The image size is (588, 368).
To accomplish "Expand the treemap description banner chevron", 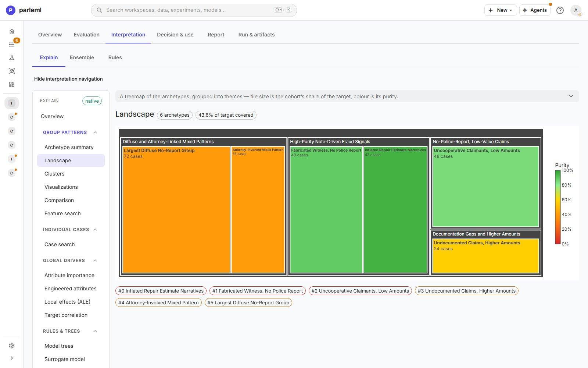I will point(571,96).
